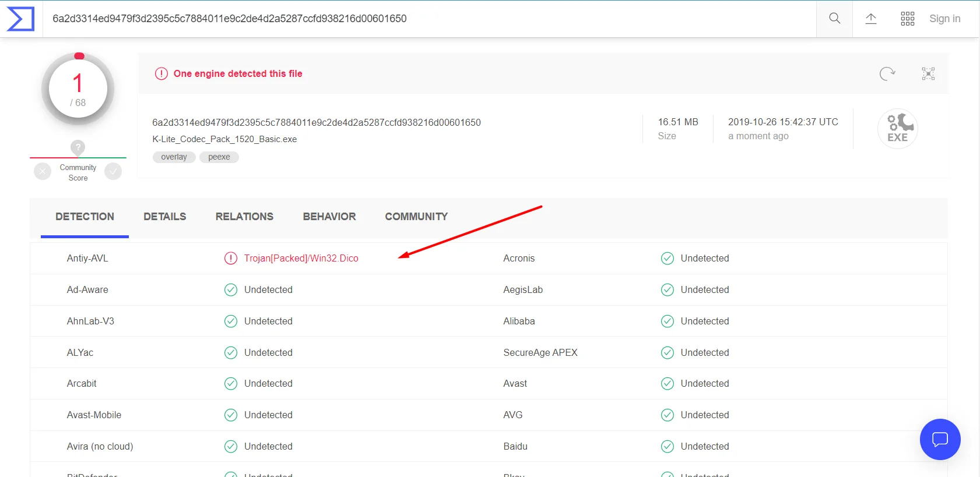
Task: Click the Sign in link
Action: click(x=944, y=19)
